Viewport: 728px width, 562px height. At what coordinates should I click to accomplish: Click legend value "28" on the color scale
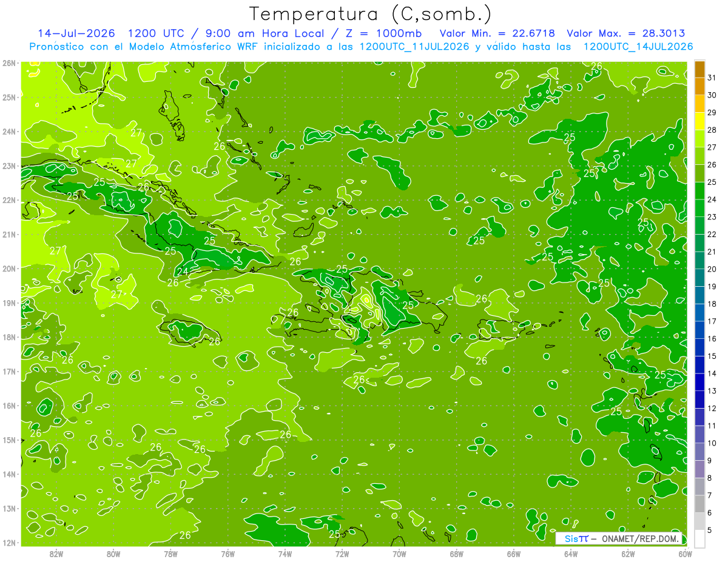(712, 130)
